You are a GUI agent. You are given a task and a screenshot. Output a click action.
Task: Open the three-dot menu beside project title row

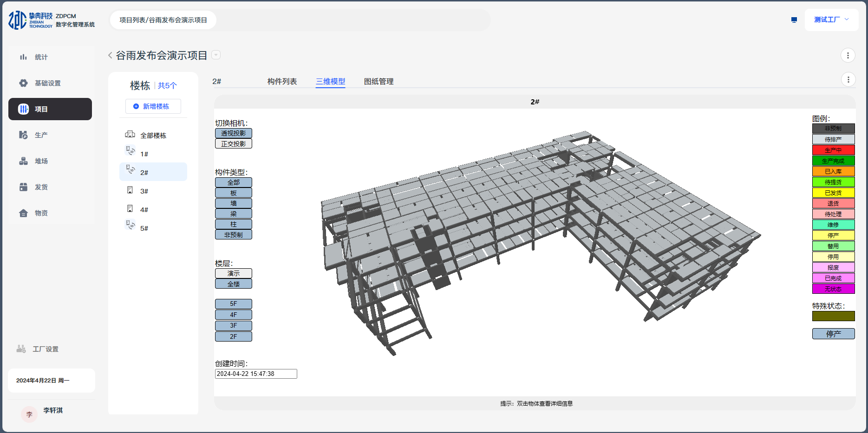click(x=848, y=55)
